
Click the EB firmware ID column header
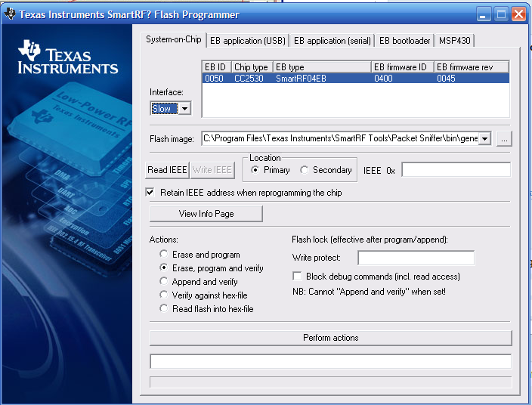(403, 67)
